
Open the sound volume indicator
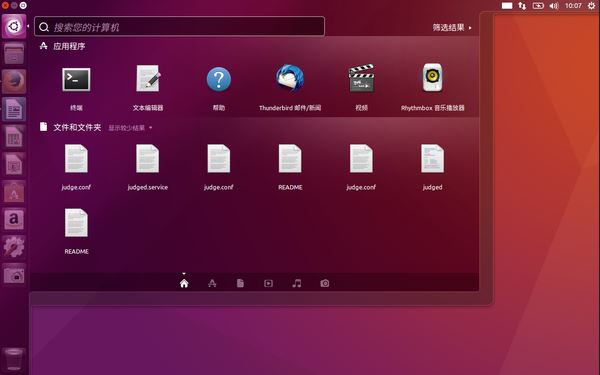pyautogui.click(x=554, y=6)
